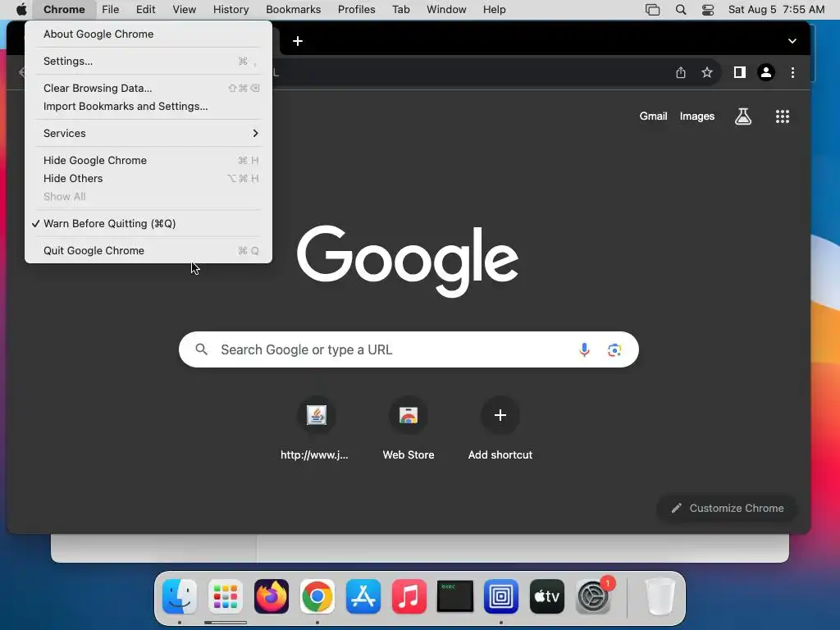Viewport: 840px width, 630px height.
Task: Click Google Chrome in the Dock
Action: point(317,596)
